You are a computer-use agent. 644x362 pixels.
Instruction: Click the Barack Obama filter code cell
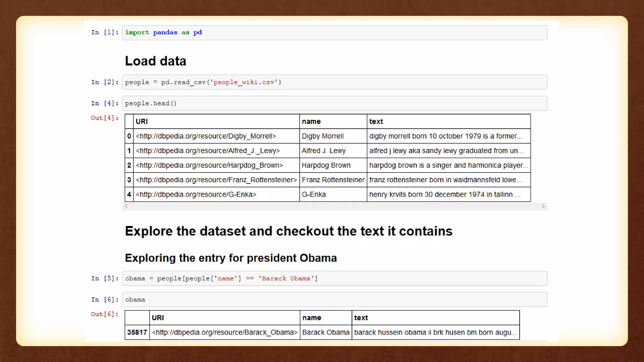335,278
